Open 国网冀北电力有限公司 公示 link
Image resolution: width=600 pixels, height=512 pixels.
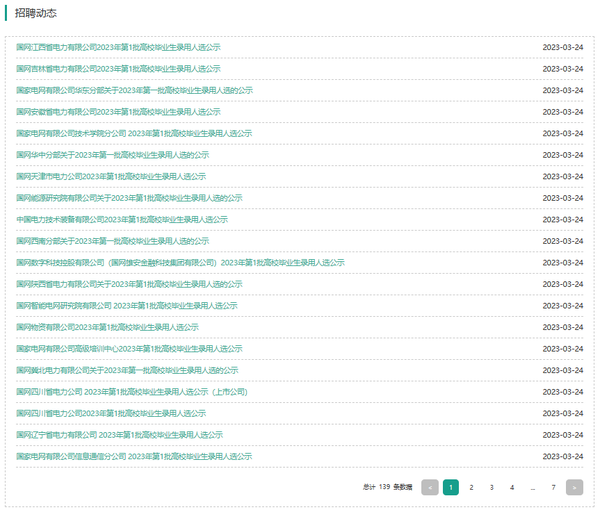point(127,370)
